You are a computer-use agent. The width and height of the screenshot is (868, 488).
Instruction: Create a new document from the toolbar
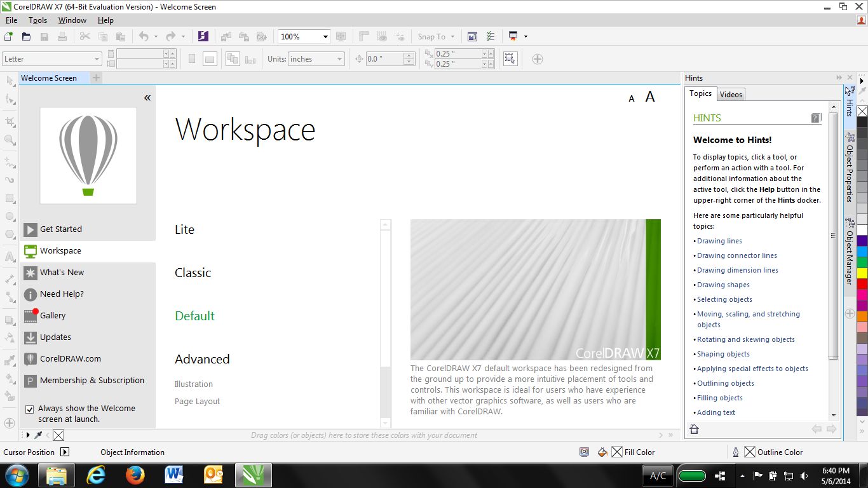tap(9, 37)
